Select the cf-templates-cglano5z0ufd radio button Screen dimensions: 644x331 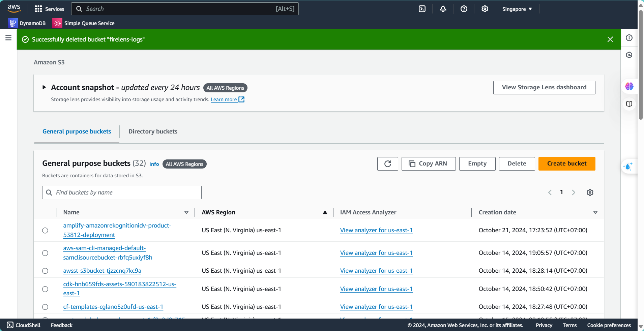[45, 307]
